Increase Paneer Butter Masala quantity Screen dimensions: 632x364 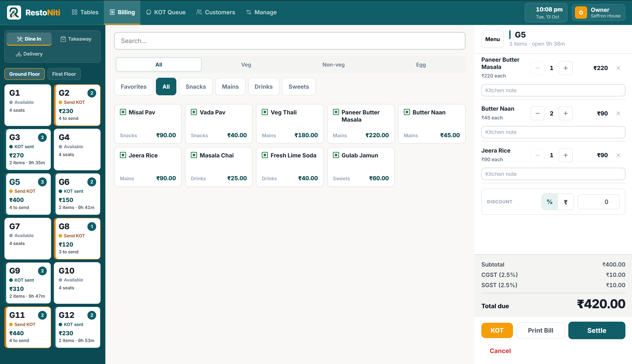click(565, 68)
